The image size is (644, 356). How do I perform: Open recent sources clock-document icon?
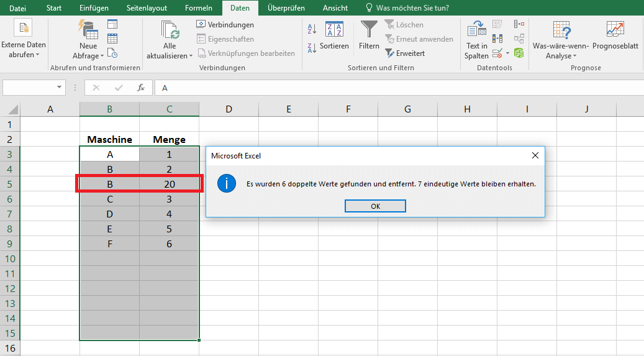pyautogui.click(x=112, y=53)
